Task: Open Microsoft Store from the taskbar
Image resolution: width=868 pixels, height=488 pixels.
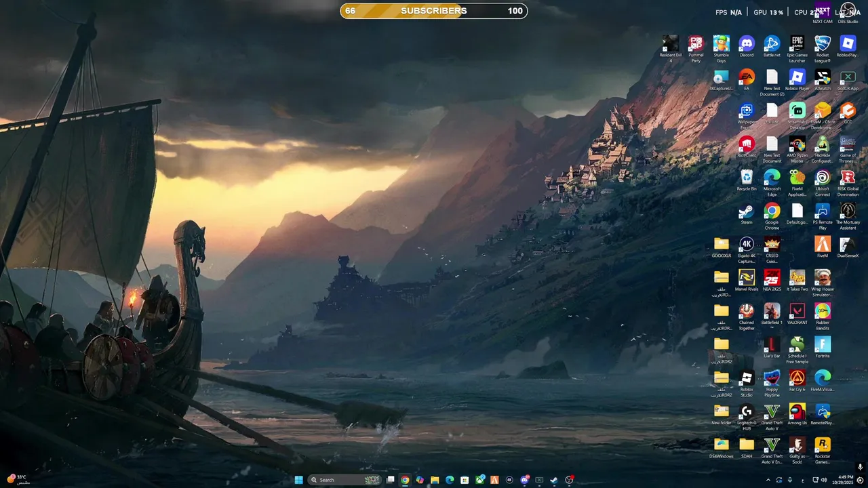Action: (465, 480)
